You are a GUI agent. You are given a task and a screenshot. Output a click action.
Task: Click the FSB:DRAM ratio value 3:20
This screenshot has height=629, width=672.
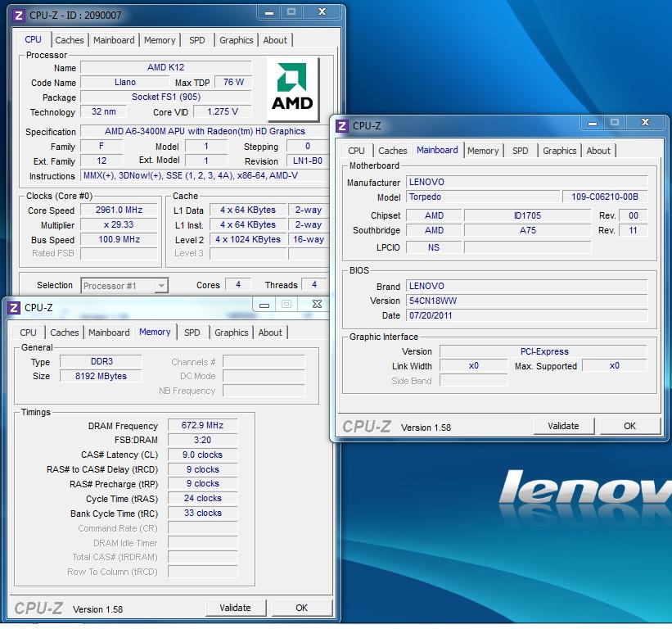(x=202, y=440)
